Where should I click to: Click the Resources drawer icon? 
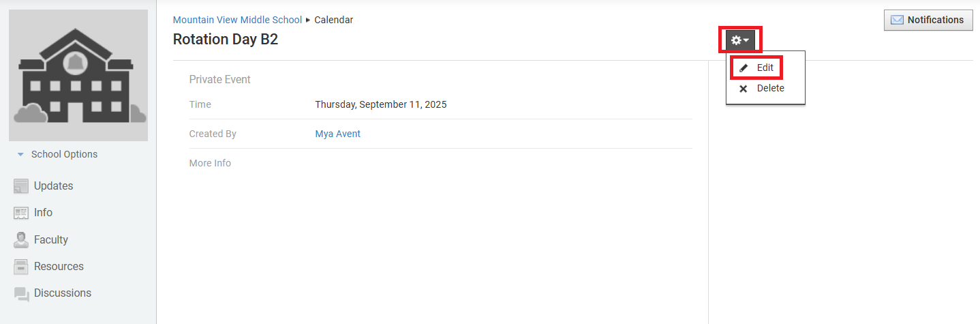[x=21, y=267]
